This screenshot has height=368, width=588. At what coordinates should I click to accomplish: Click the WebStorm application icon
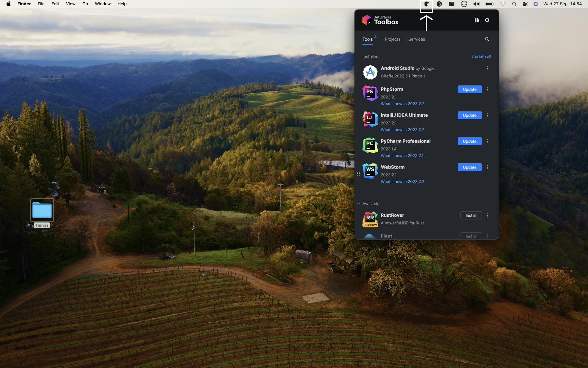370,171
